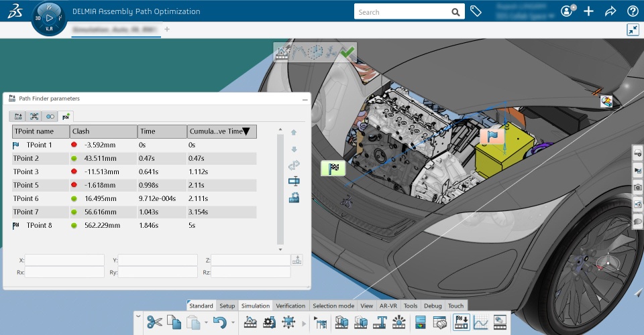This screenshot has width=644, height=335.
Task: Select the TPoint 1 row
Action: pyautogui.click(x=134, y=145)
